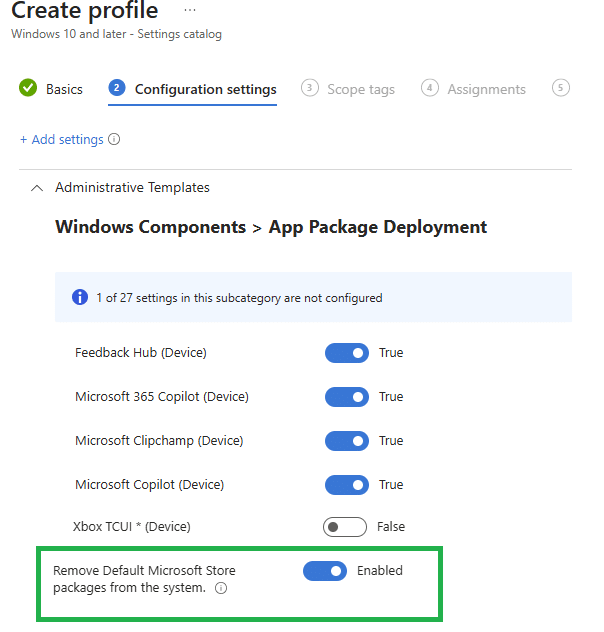Enable the Xbox TCUI (Device) toggle
The image size is (604, 632).
[x=344, y=527]
